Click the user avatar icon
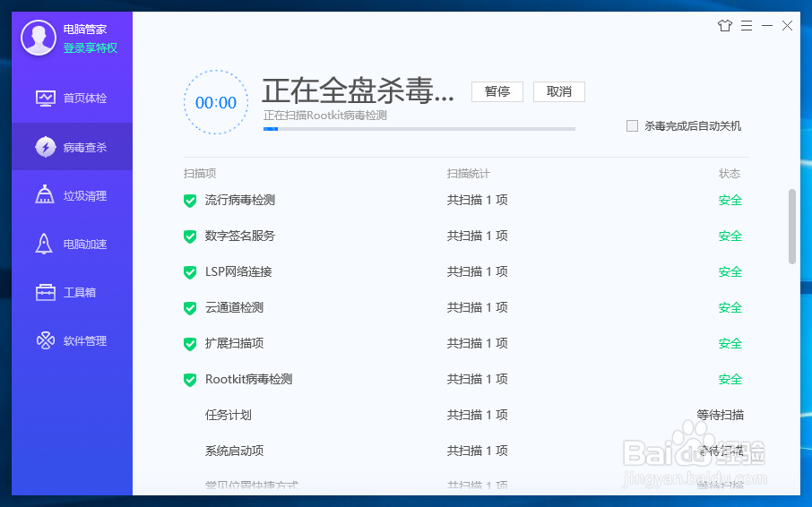 39,38
